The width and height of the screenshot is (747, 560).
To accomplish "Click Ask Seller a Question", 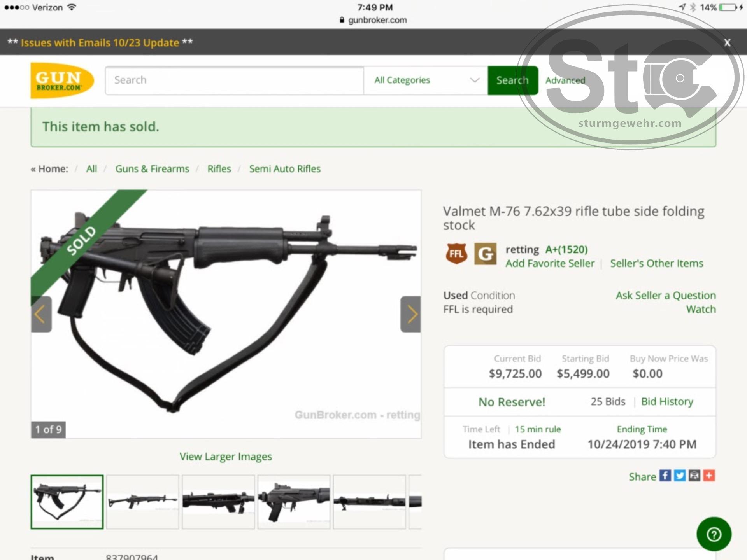I will click(x=666, y=295).
